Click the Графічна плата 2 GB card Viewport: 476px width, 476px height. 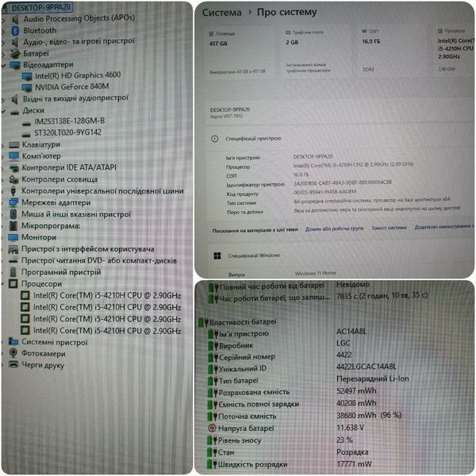(315, 52)
